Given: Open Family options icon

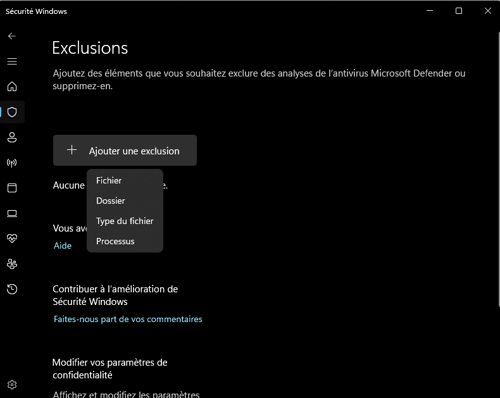Looking at the screenshot, I should tap(12, 264).
